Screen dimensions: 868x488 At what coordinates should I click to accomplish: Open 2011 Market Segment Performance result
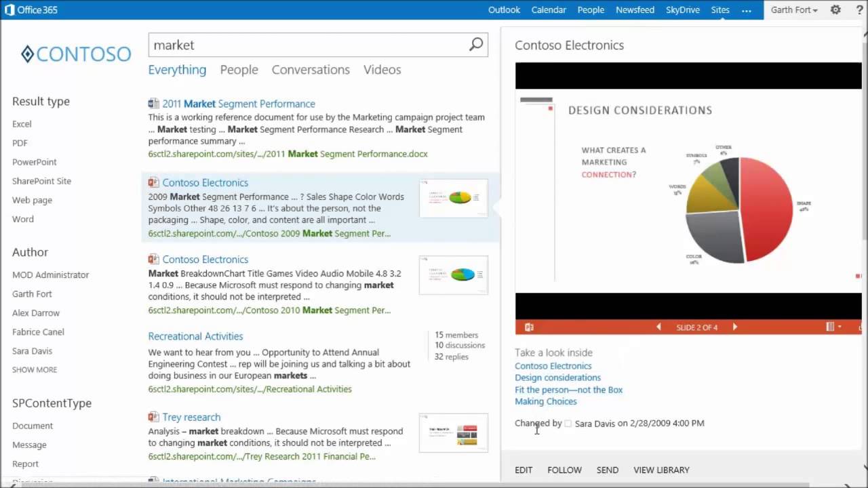(x=239, y=104)
